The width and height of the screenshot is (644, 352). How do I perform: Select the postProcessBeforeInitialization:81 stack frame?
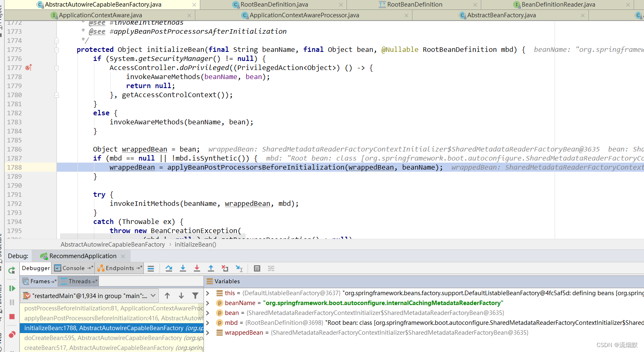coord(112,308)
